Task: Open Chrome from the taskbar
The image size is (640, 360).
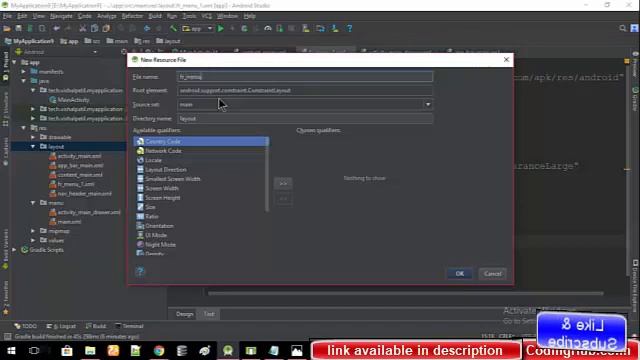Action: coord(159,351)
